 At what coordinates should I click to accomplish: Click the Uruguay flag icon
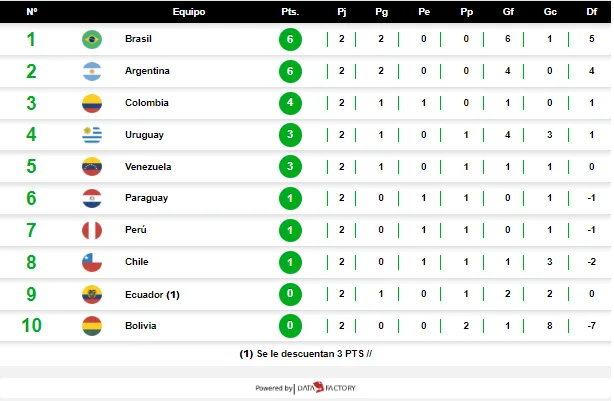click(x=92, y=135)
